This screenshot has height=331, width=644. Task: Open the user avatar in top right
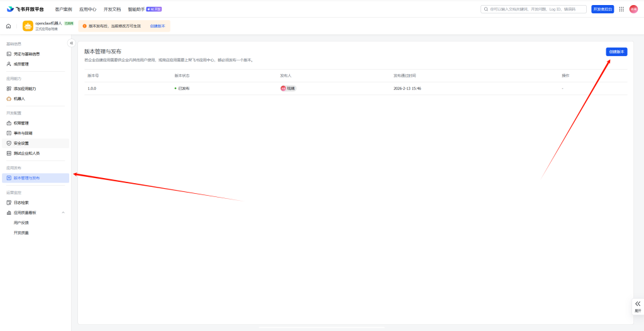coord(633,9)
